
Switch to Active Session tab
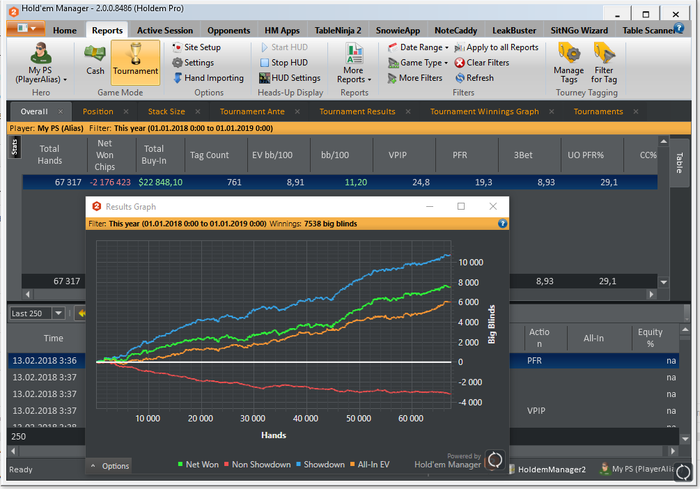pos(165,30)
